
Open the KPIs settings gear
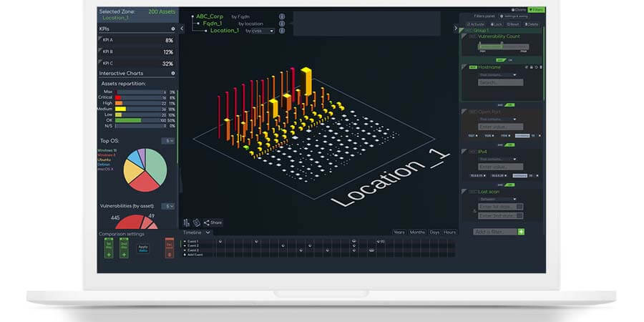click(173, 29)
